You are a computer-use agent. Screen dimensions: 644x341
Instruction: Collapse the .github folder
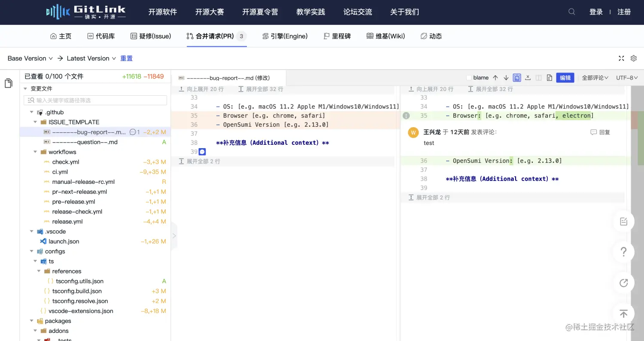31,112
